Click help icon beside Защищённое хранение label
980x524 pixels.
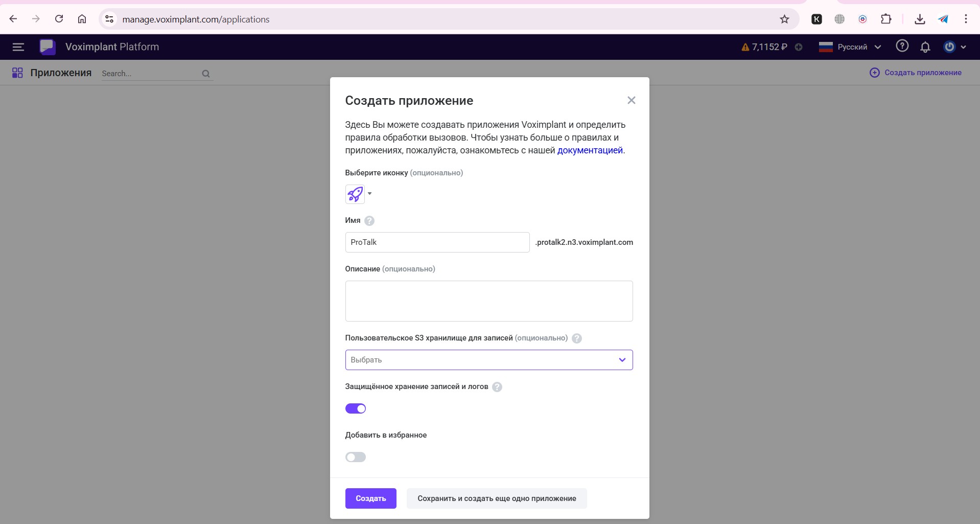tap(497, 387)
